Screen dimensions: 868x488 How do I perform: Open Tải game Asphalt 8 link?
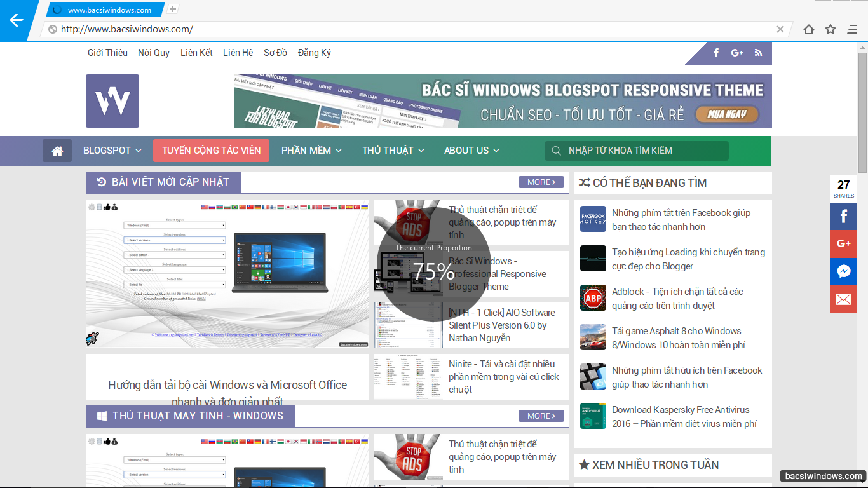[x=679, y=338]
